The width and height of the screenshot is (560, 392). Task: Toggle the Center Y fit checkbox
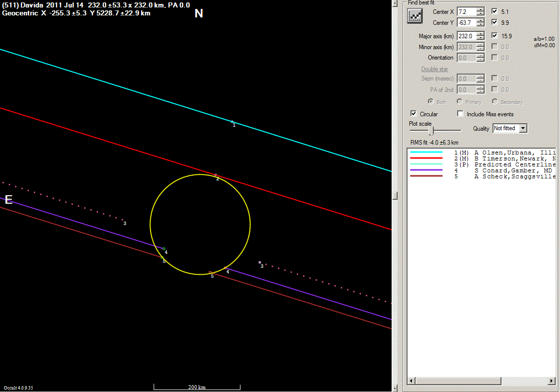pyautogui.click(x=494, y=22)
